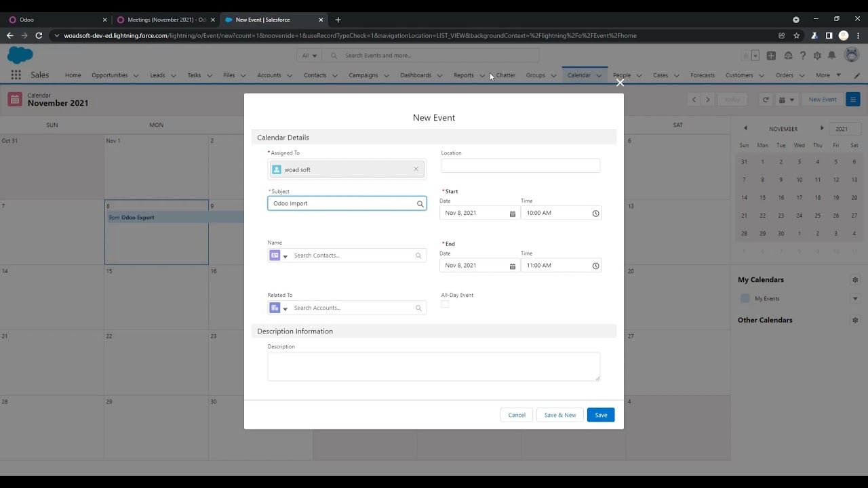
Task: Open the Leads tab
Action: coord(157,75)
